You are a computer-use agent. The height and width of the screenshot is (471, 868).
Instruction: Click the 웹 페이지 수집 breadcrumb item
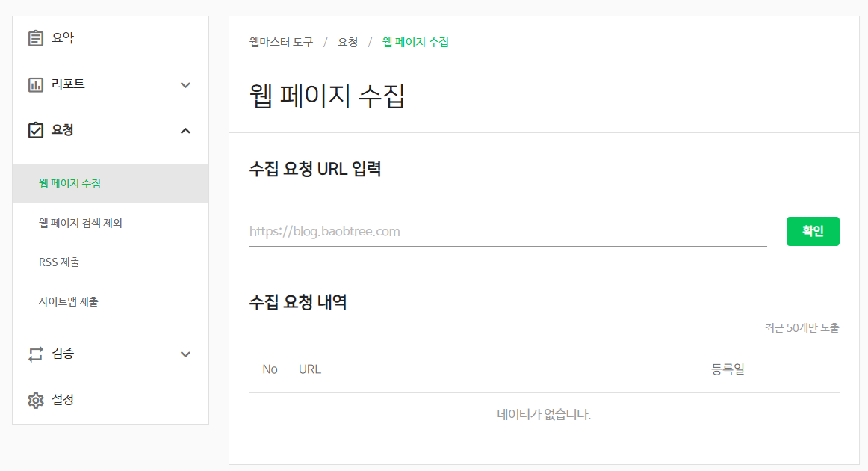coord(416,43)
